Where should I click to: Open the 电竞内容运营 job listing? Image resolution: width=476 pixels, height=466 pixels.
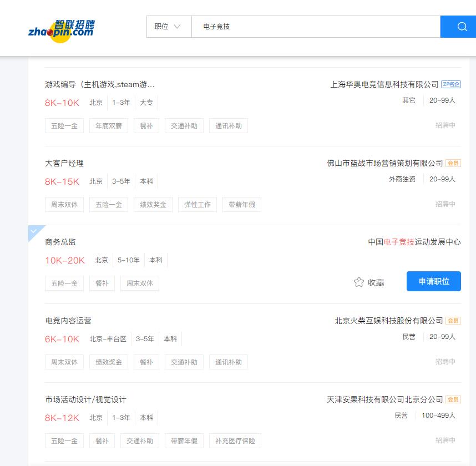pyautogui.click(x=68, y=321)
